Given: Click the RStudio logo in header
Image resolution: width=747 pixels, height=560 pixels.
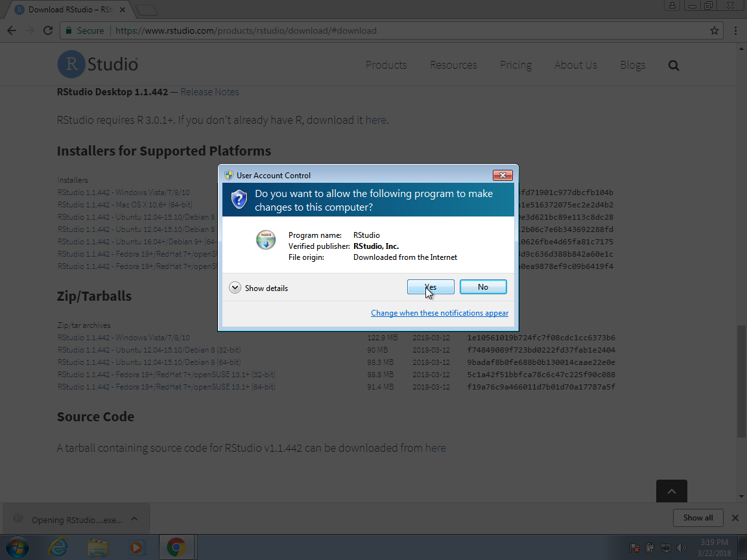Looking at the screenshot, I should [98, 65].
